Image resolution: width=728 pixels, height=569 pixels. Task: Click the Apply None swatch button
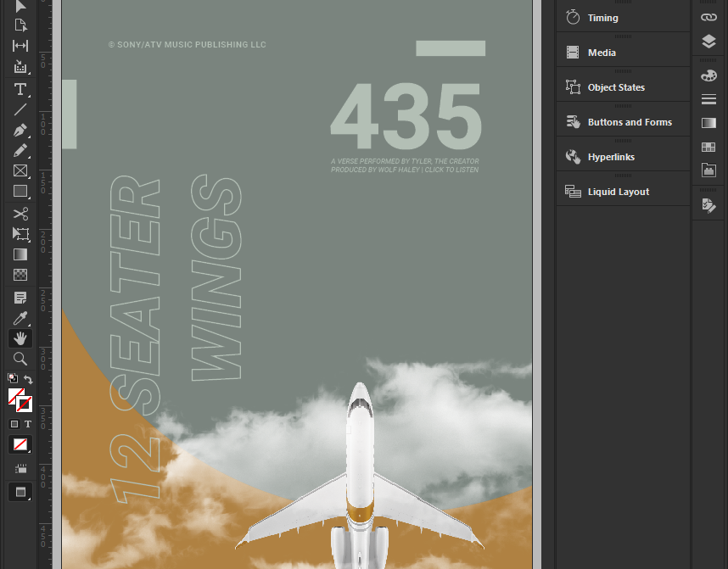coord(20,444)
